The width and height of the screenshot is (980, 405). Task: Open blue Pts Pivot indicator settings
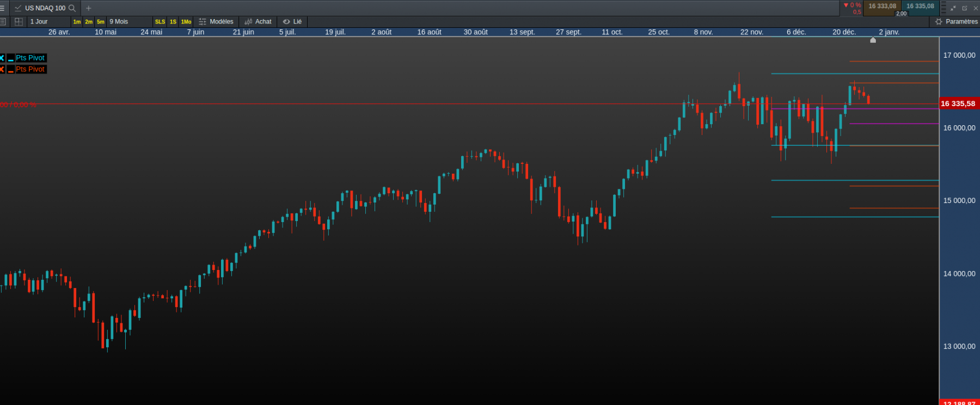tap(30, 58)
